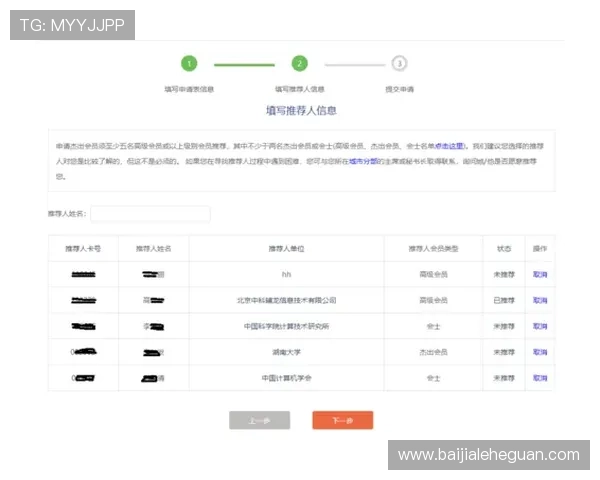Click the 状态 column header

(x=504, y=248)
